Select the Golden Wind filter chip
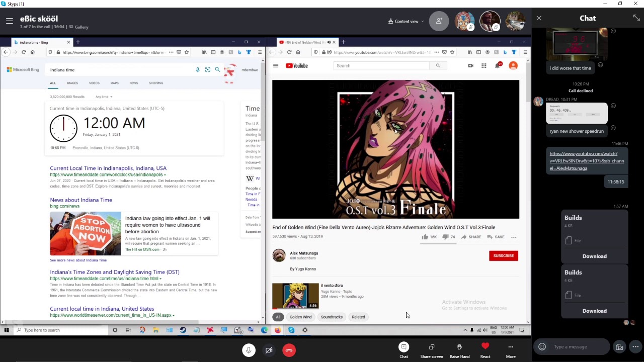The image size is (644, 362). point(300,317)
